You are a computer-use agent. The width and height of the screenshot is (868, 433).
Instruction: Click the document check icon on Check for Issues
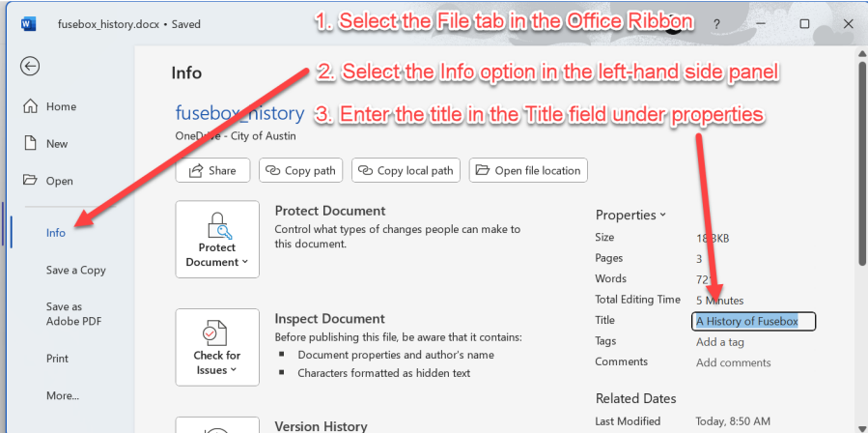pos(216,333)
